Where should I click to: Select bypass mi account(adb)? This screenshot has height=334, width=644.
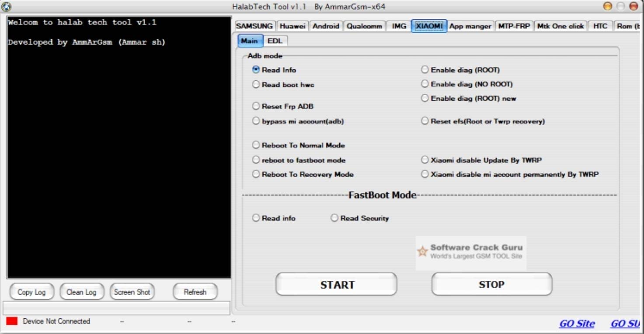(256, 121)
